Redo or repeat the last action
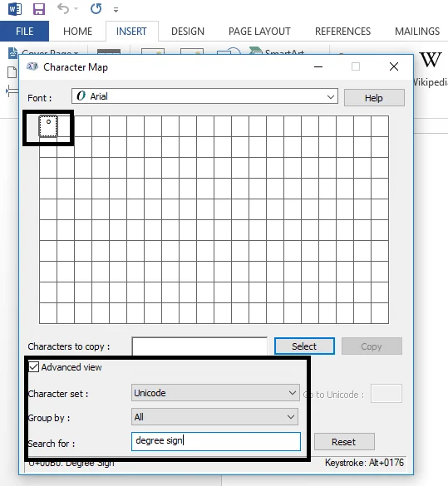 point(96,8)
